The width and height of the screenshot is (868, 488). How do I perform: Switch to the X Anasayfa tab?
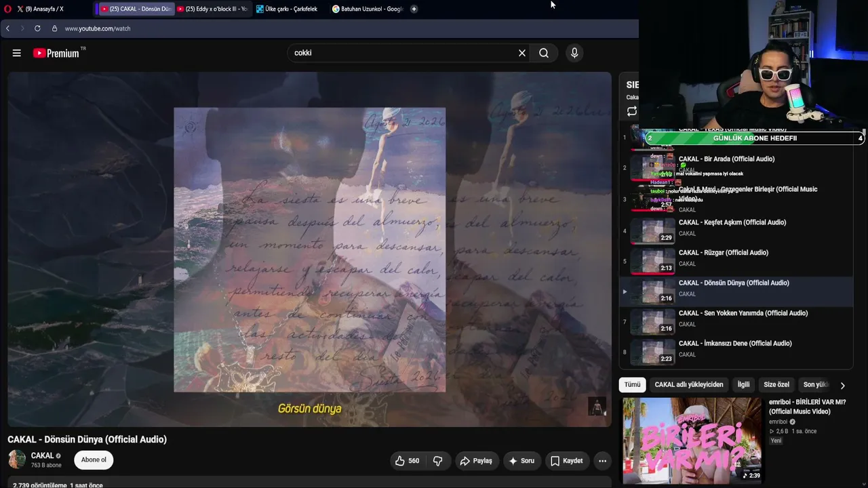[x=46, y=9]
